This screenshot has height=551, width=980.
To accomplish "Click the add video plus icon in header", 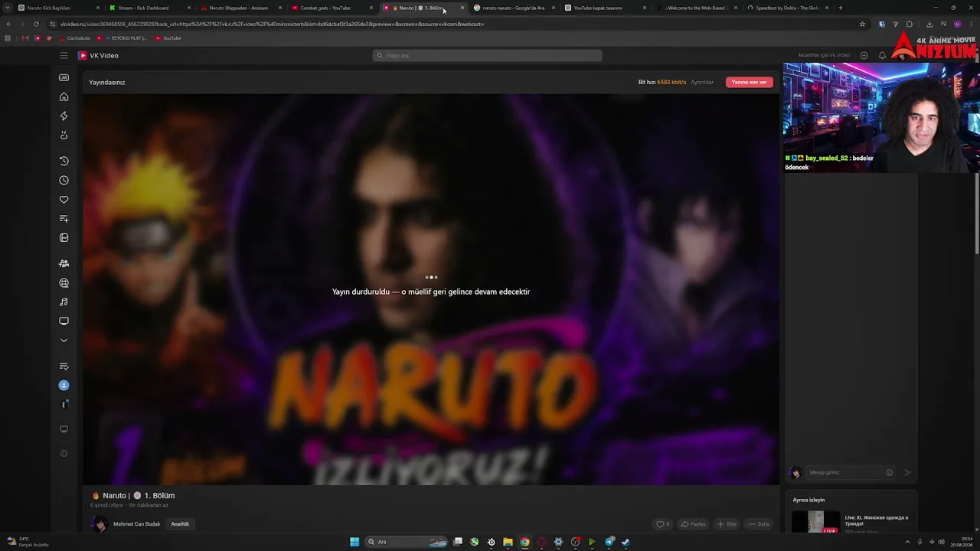I will click(x=864, y=56).
